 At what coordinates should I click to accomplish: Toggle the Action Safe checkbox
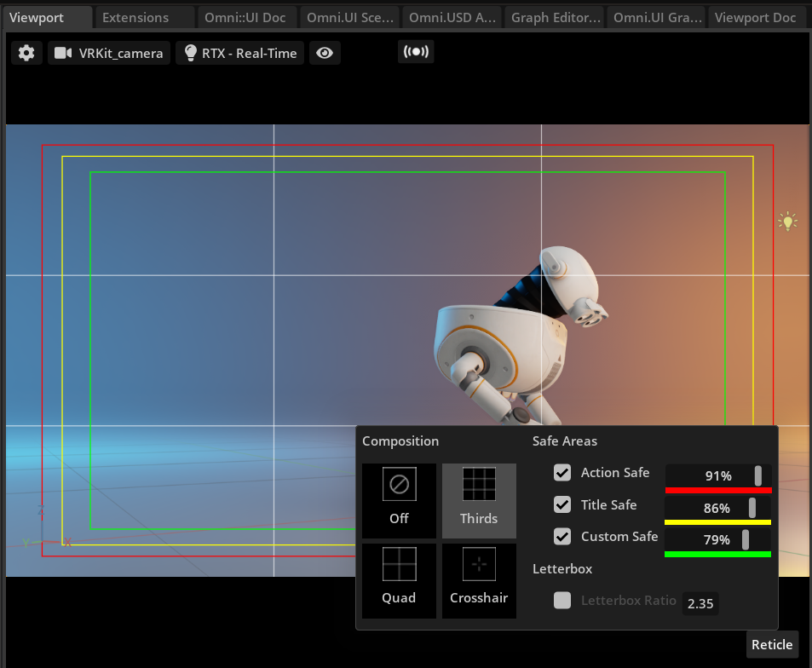(561, 472)
